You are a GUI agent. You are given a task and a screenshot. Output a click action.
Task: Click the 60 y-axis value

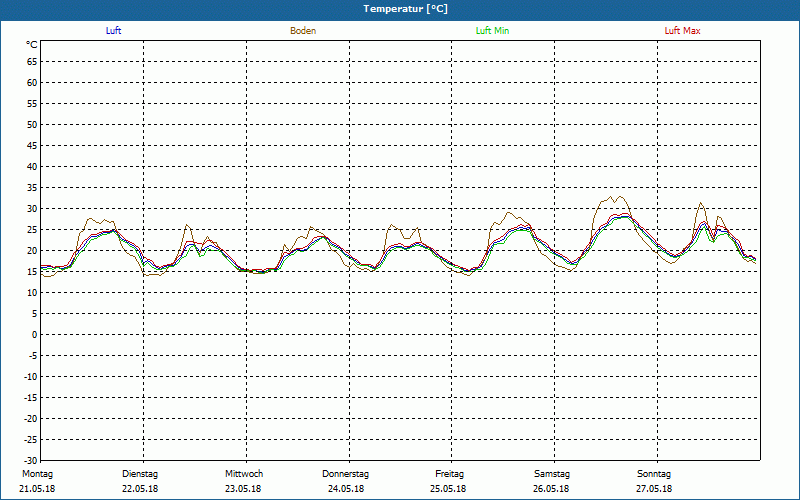(32, 83)
